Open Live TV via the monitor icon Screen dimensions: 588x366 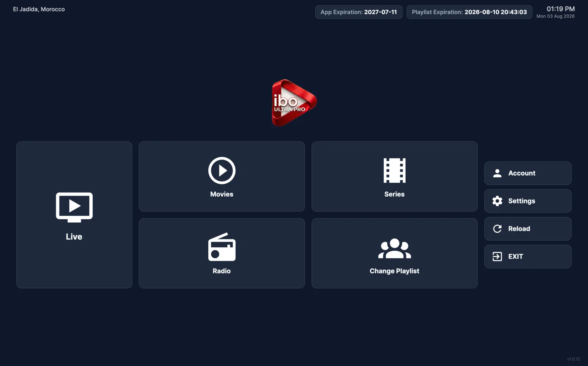[74, 207]
